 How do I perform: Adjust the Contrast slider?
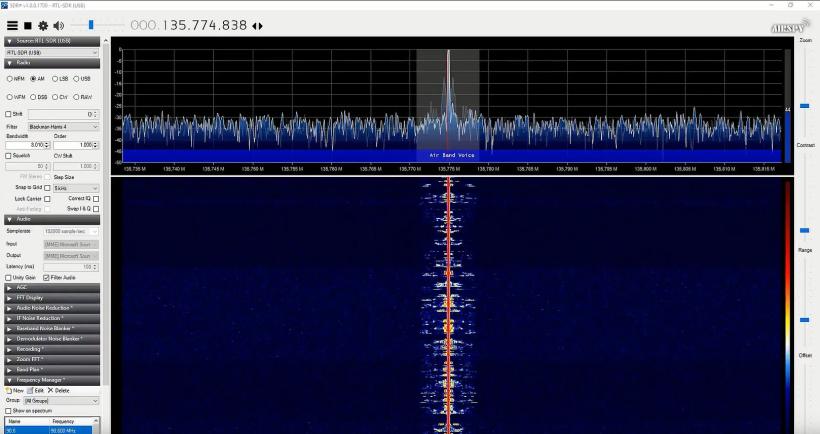click(805, 230)
